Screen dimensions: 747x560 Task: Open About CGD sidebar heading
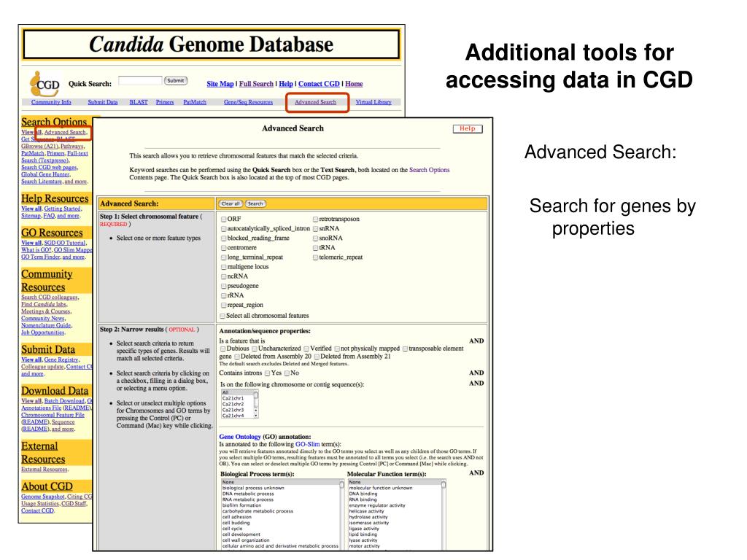(x=47, y=486)
